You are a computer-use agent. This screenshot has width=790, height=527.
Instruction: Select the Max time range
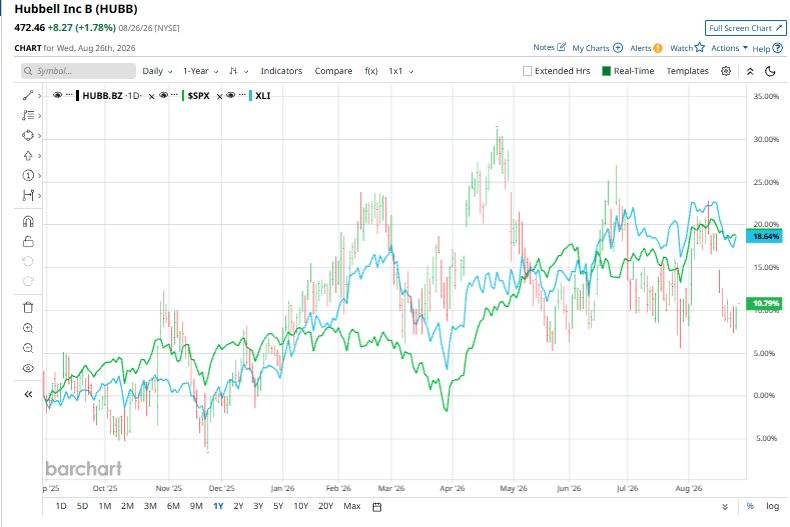352,506
